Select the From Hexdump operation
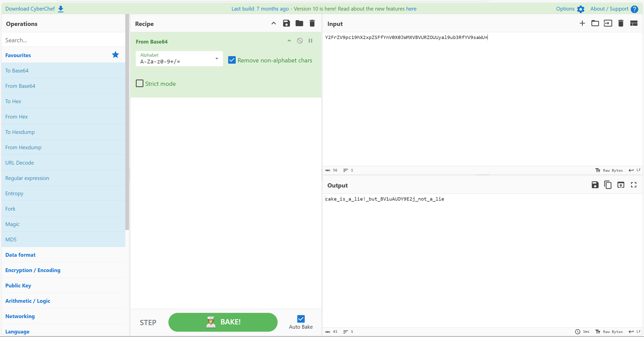This screenshot has height=337, width=644. pos(63,147)
